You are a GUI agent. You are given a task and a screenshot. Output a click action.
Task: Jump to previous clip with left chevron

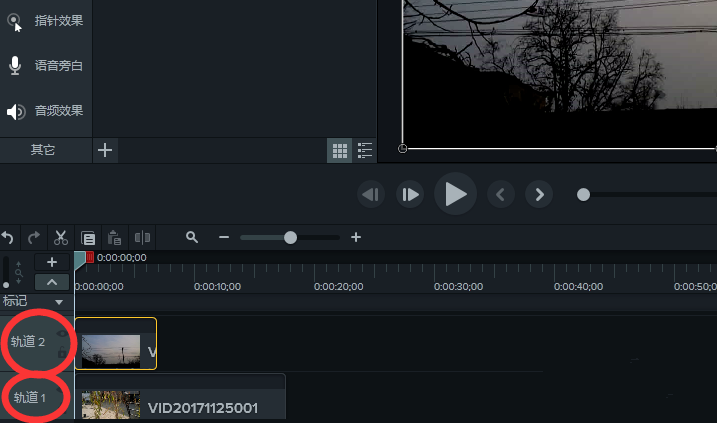[x=502, y=194]
